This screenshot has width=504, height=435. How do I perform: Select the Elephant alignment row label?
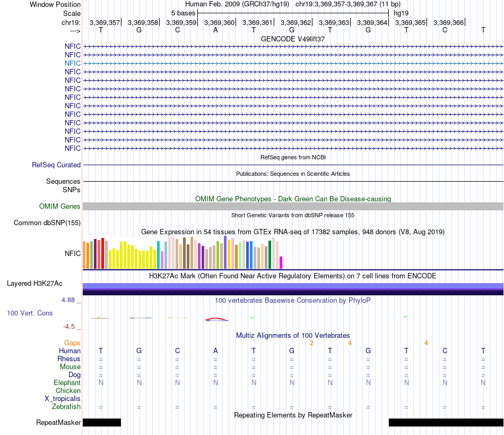[x=67, y=382]
